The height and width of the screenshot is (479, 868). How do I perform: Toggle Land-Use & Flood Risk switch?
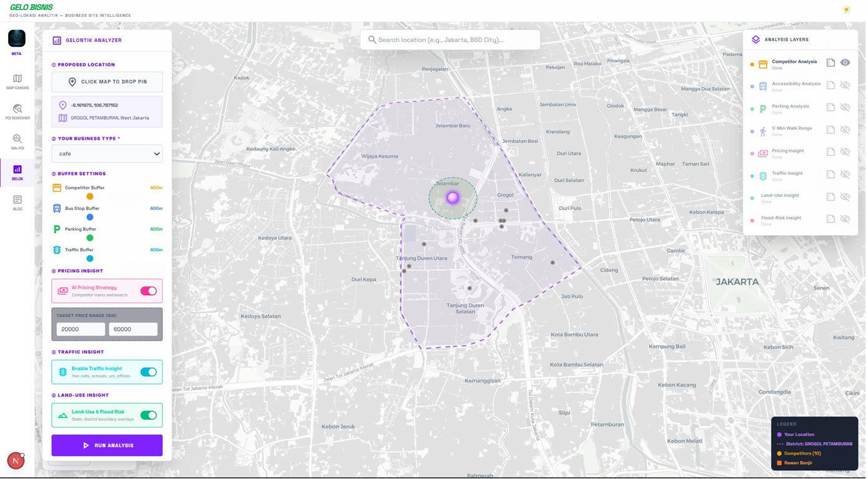[x=149, y=416]
